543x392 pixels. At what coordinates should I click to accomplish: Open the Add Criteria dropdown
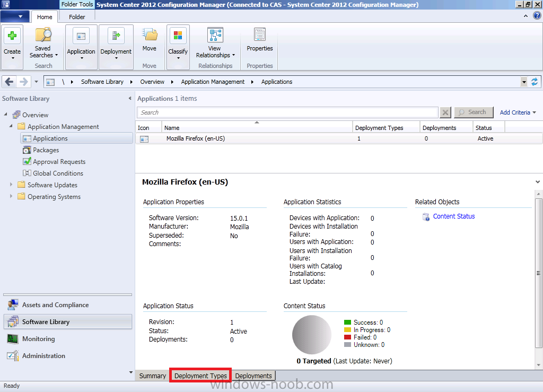click(518, 112)
